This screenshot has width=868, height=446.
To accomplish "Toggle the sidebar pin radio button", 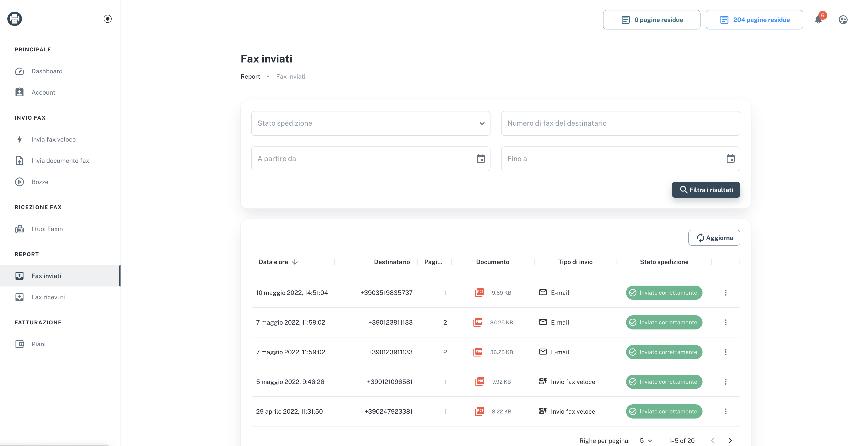I will point(107,19).
